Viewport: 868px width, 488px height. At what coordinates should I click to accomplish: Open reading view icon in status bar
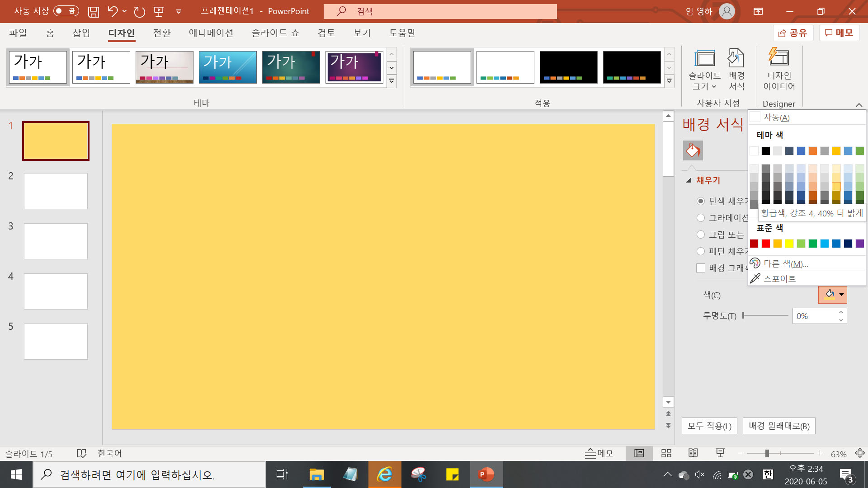693,453
